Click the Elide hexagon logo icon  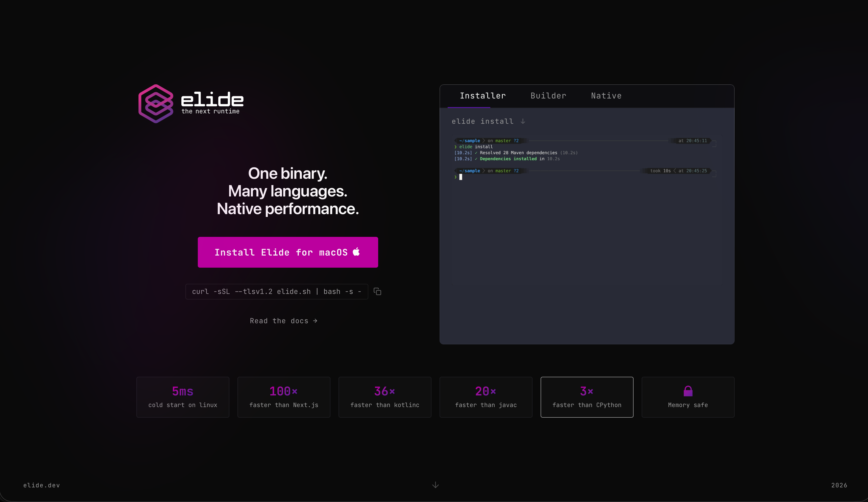tap(156, 103)
